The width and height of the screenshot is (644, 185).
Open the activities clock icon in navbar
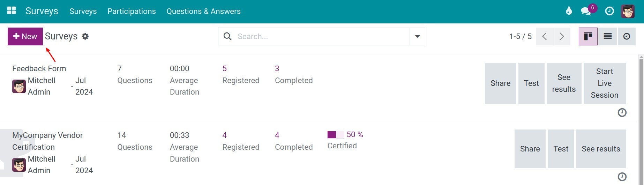(609, 11)
